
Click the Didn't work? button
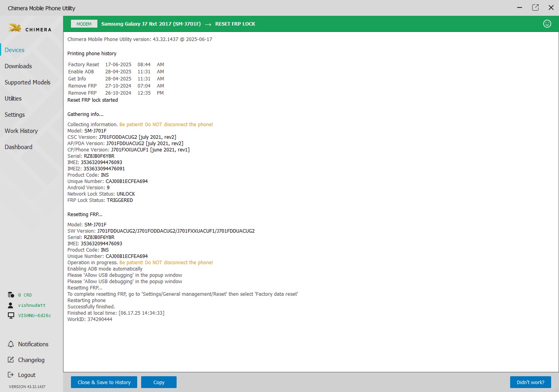point(531,382)
